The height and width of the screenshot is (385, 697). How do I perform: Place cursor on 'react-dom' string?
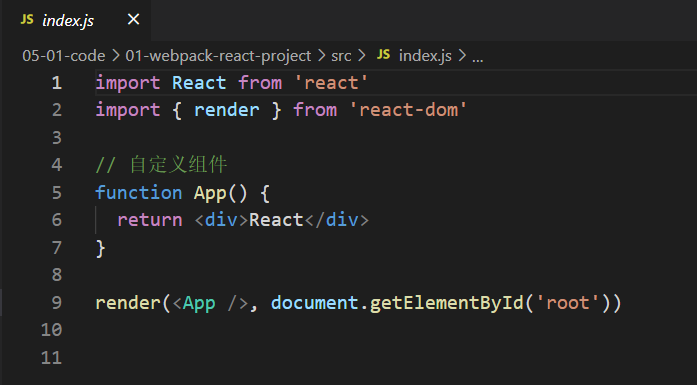408,110
